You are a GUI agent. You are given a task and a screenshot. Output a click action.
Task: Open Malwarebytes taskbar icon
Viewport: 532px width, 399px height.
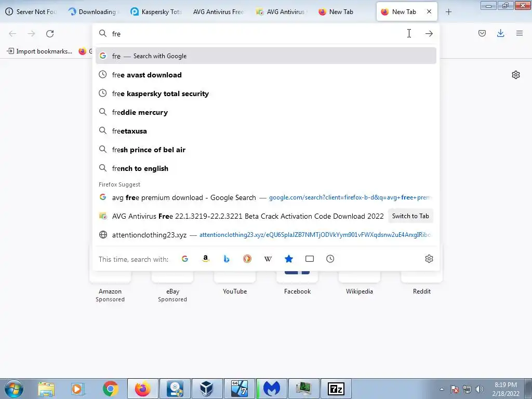pyautogui.click(x=272, y=389)
